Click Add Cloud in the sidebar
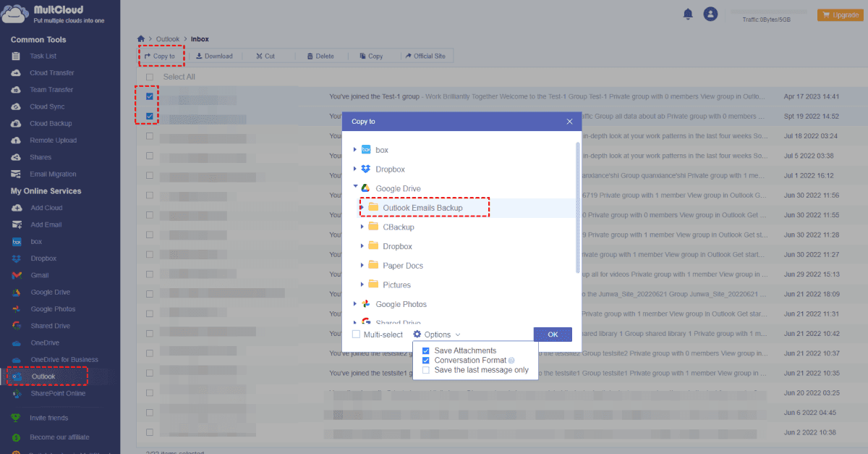Screen dimensions: 868x454 pos(46,208)
